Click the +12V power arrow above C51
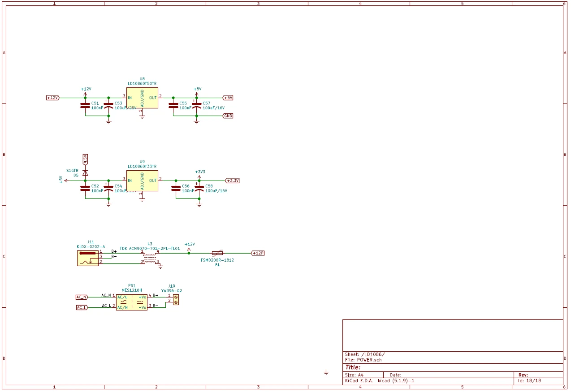 pyautogui.click(x=85, y=94)
